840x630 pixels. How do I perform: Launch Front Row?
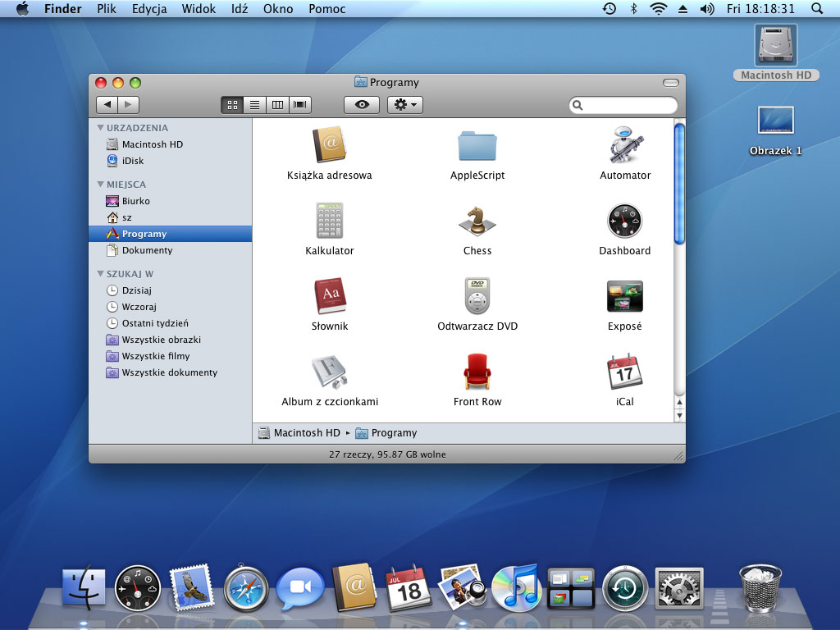pos(477,372)
